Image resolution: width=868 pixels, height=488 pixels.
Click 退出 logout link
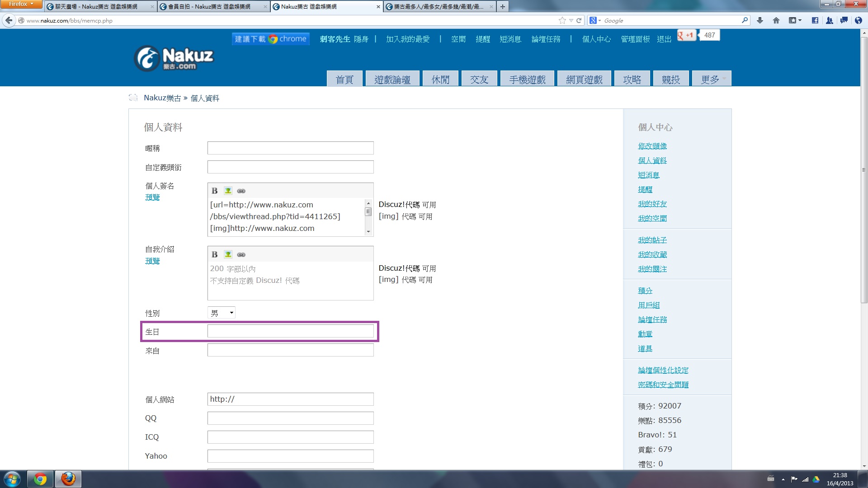[x=664, y=39]
